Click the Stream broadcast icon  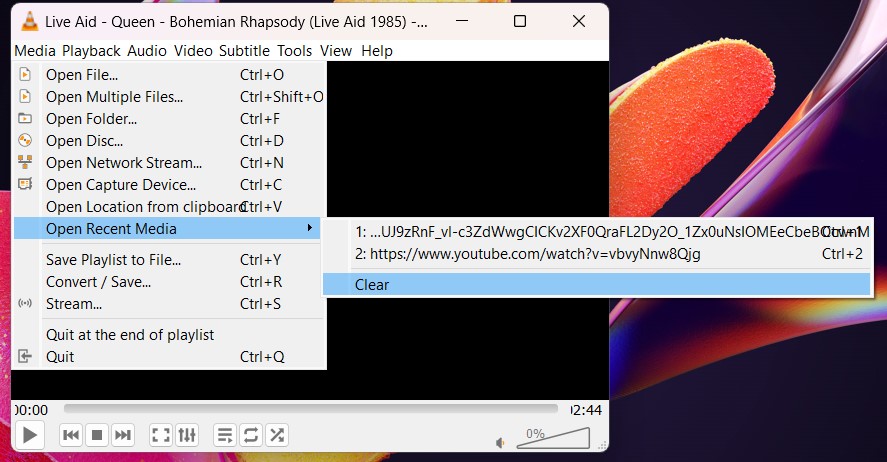tap(25, 303)
